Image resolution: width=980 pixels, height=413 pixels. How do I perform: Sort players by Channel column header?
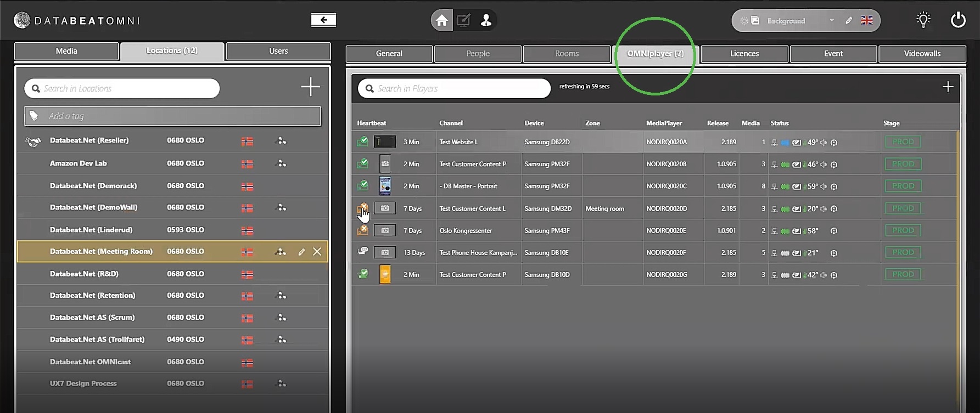pyautogui.click(x=451, y=123)
